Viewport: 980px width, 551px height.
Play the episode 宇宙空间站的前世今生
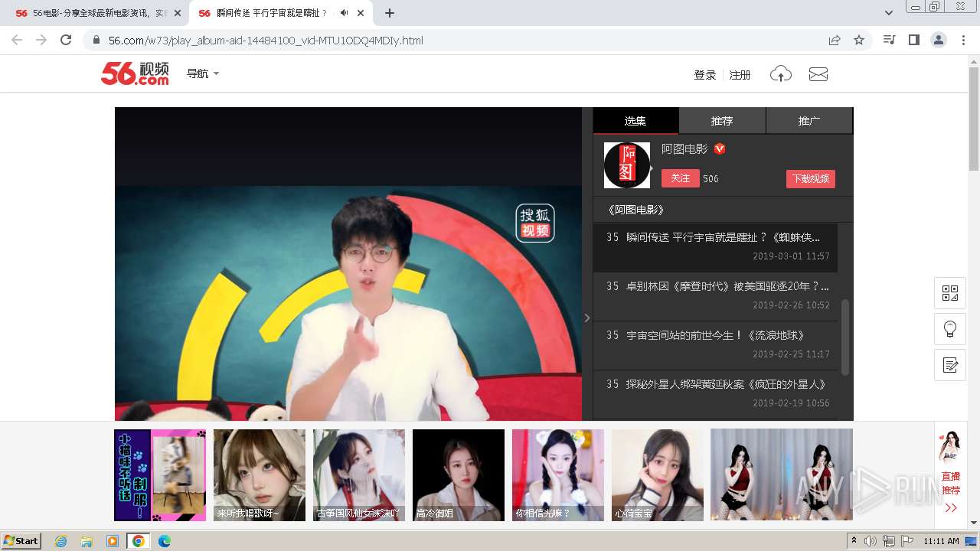pos(715,345)
